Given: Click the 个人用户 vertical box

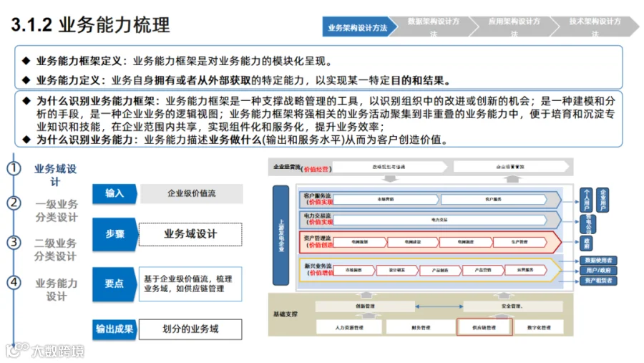Looking at the screenshot, I should pyautogui.click(x=587, y=200).
